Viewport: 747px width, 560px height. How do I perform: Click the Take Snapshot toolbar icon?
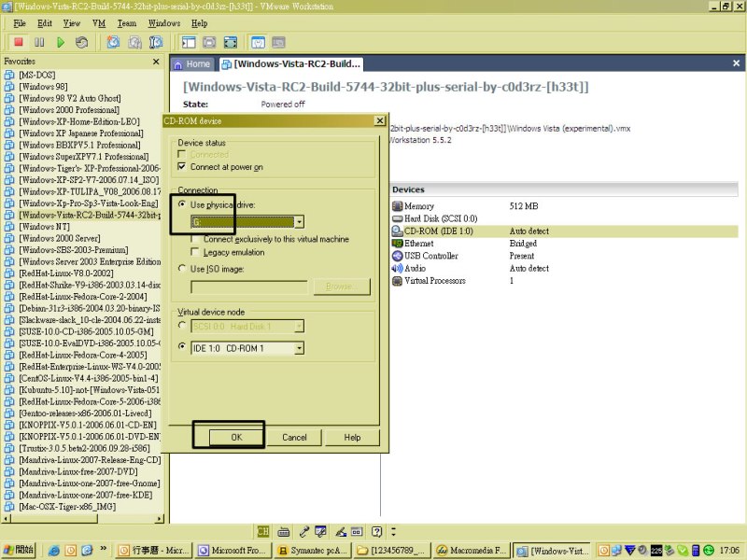pos(113,42)
